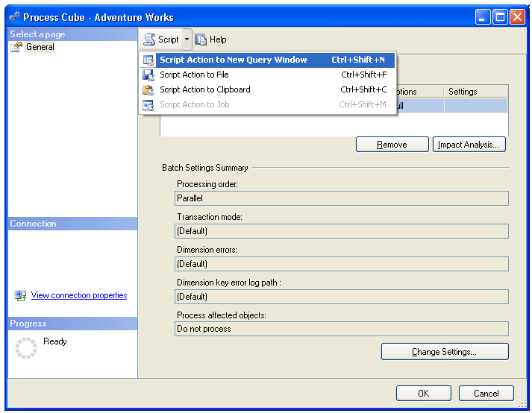
Task: Click the Connection section header
Action: 72,224
